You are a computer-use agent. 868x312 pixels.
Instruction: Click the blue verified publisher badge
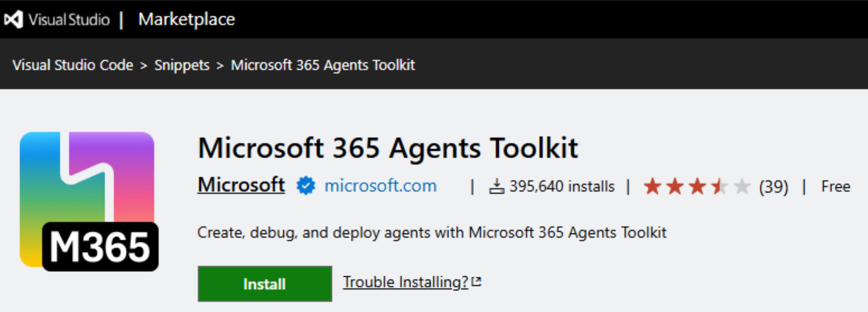click(305, 186)
